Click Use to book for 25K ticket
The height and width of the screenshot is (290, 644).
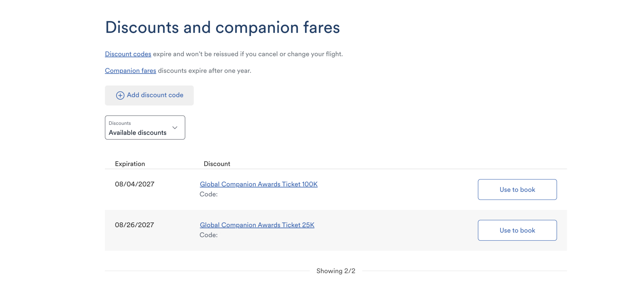[x=517, y=230]
